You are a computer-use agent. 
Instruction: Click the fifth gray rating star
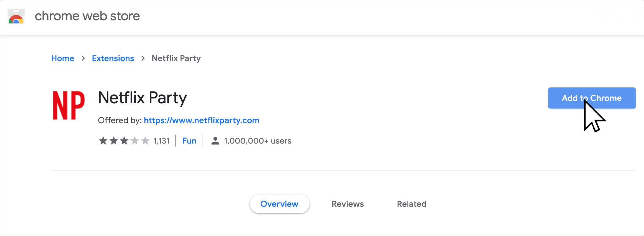click(145, 141)
